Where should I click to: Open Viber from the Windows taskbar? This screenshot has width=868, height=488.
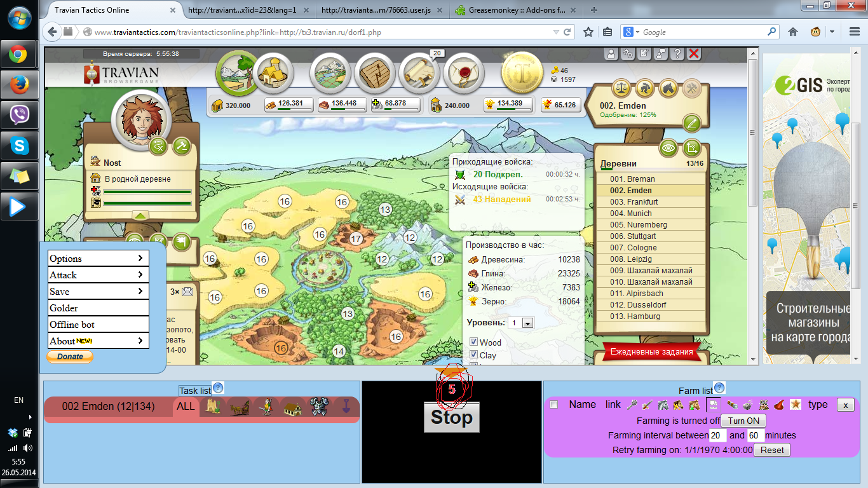tap(19, 116)
